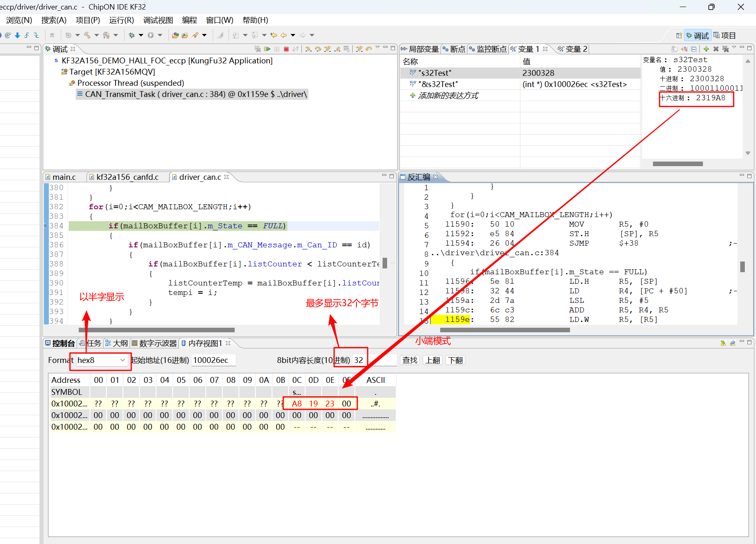The width and height of the screenshot is (756, 544).
Task: Click the 上翻 button
Action: tap(433, 360)
